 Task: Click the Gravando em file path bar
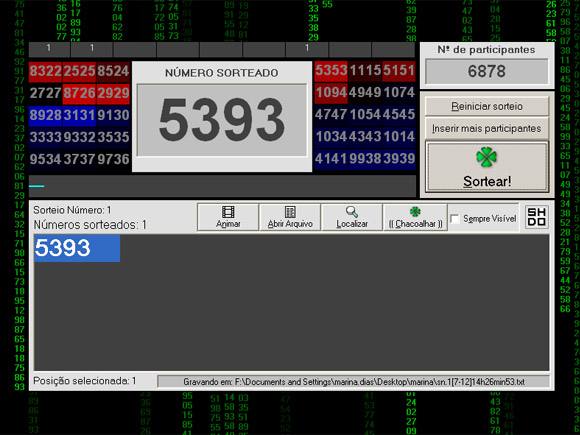click(x=353, y=382)
